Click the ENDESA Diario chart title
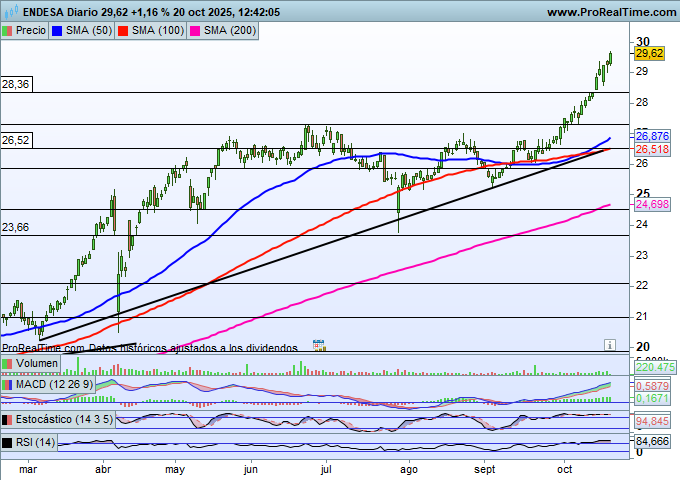The image size is (680, 480). [60, 12]
